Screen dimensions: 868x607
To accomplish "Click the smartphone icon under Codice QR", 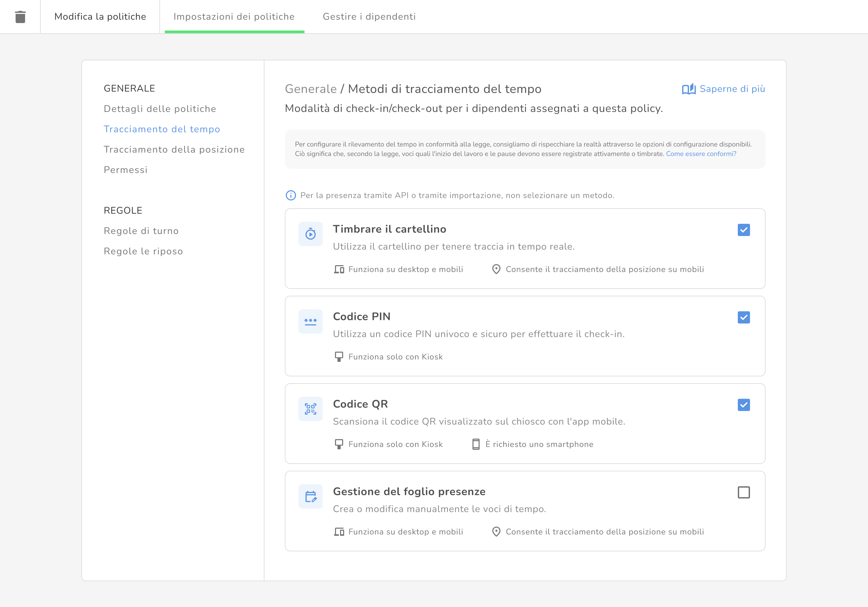I will 476,444.
